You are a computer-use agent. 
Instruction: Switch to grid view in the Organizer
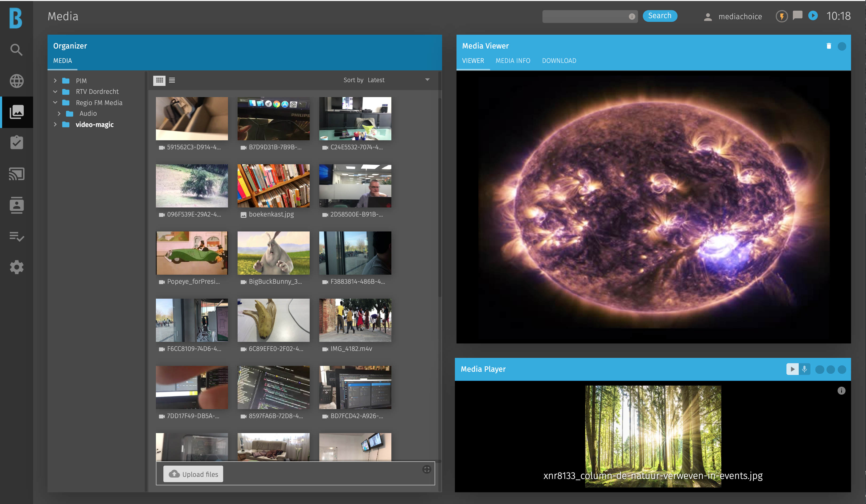159,80
